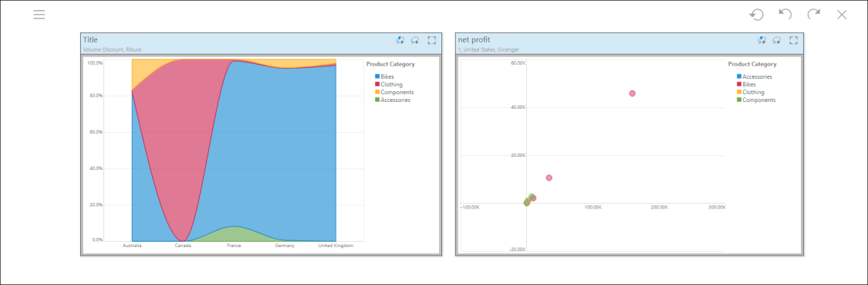
Task: Click the 60.00K y-axis label
Action: [x=518, y=63]
